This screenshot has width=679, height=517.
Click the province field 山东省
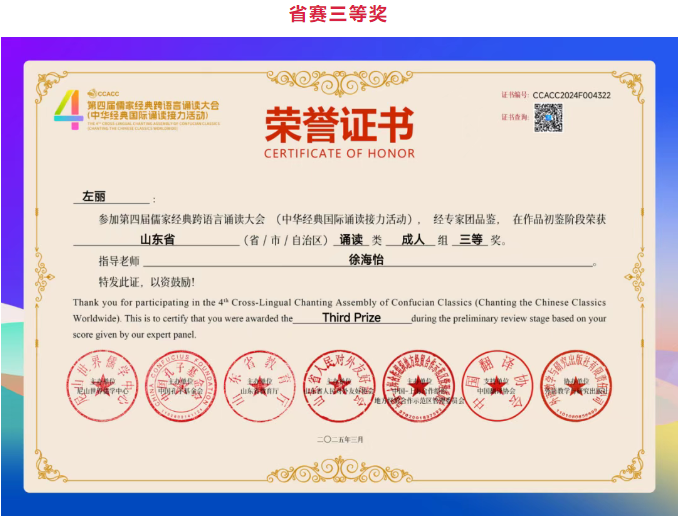pyautogui.click(x=157, y=239)
